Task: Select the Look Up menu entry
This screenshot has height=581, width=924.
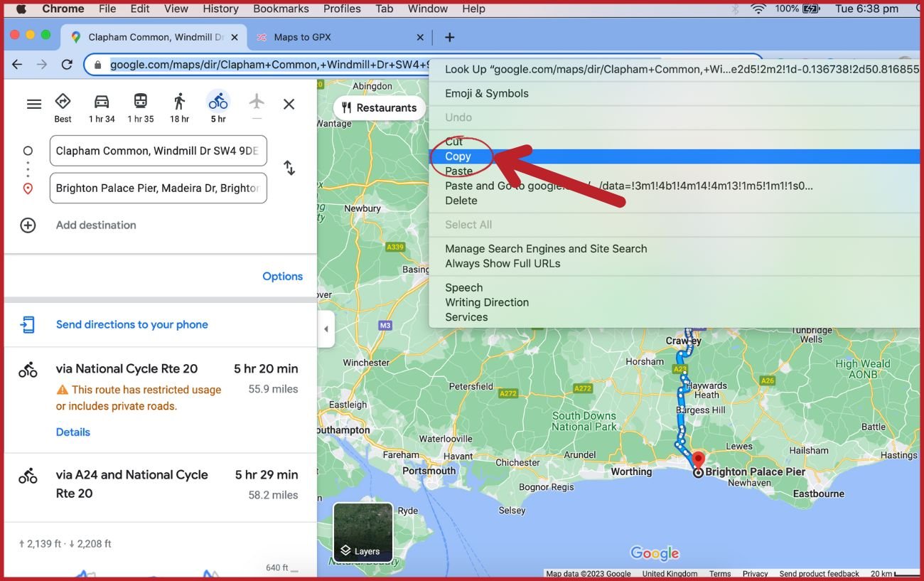Action: click(x=674, y=69)
